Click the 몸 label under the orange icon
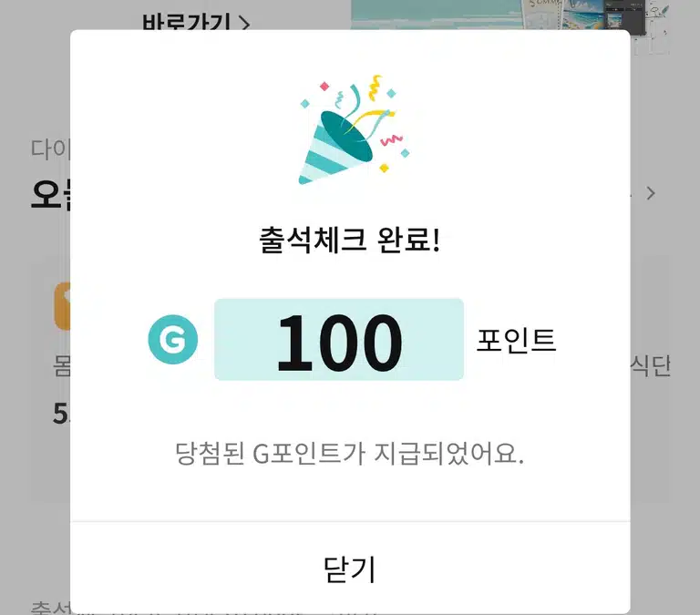 click(62, 366)
